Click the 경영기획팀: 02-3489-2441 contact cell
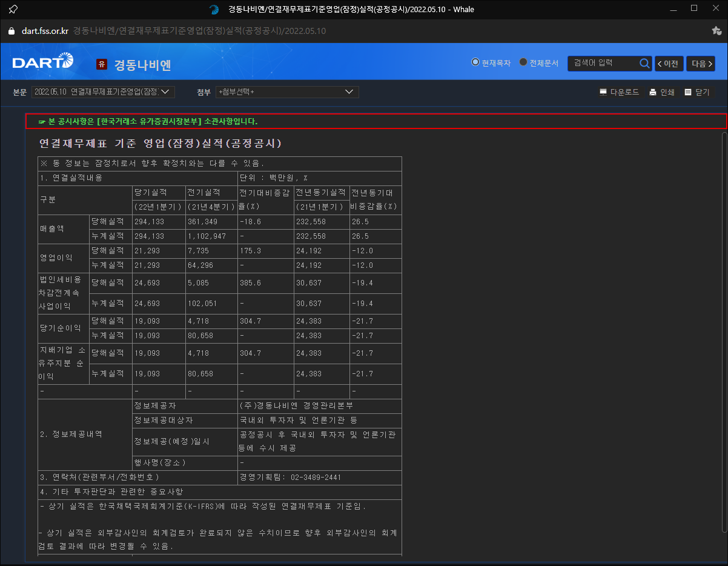Screen dimensions: 728x566 [x=320, y=478]
